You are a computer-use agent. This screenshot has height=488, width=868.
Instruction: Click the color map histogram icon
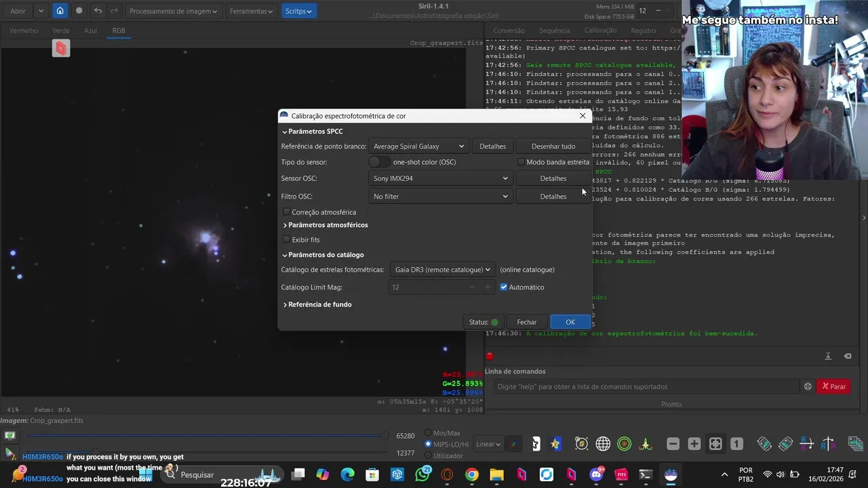513,444
